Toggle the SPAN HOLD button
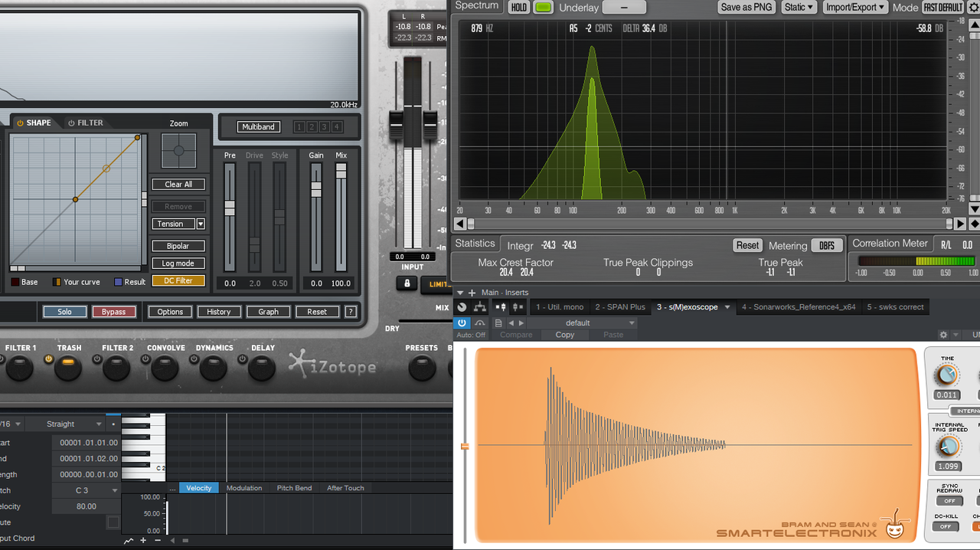 tap(519, 7)
